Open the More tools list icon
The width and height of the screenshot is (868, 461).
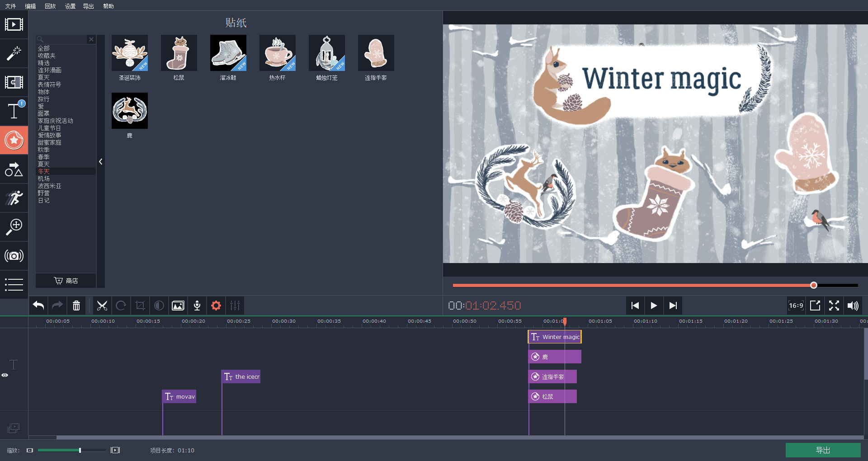[14, 284]
